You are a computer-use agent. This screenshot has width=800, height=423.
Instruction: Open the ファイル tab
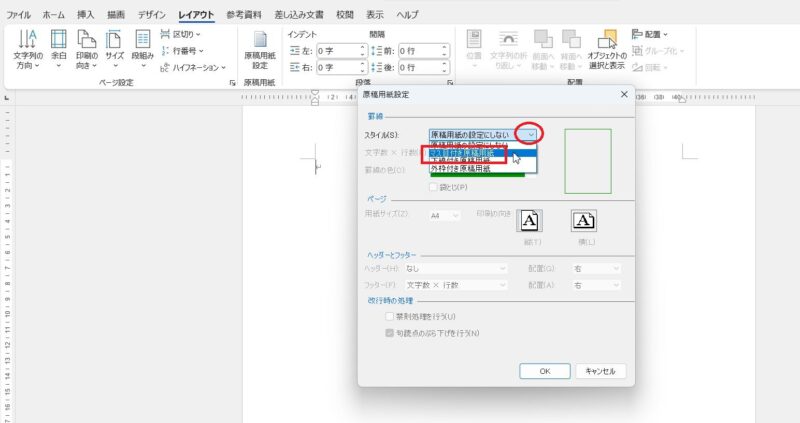[x=18, y=15]
